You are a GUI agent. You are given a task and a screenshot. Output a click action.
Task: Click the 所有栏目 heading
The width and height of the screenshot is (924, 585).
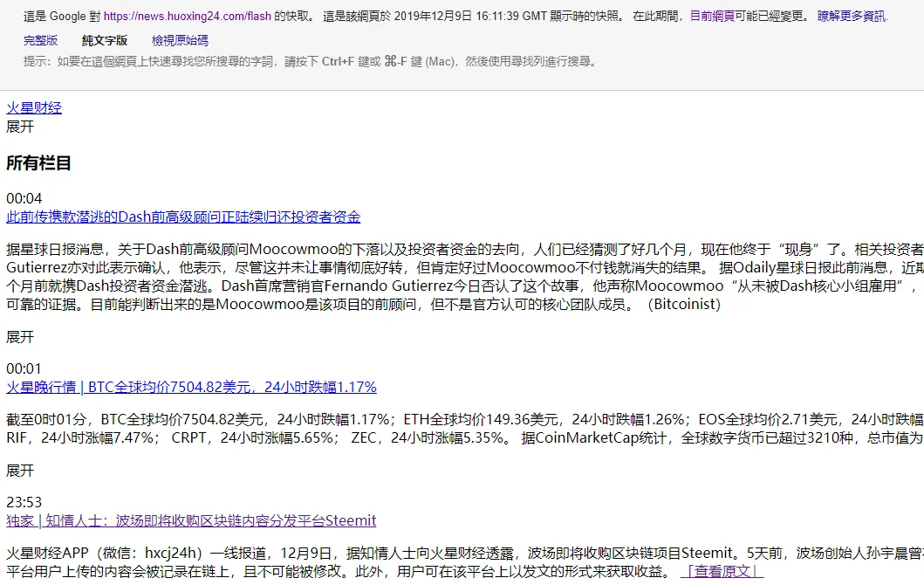coord(39,163)
